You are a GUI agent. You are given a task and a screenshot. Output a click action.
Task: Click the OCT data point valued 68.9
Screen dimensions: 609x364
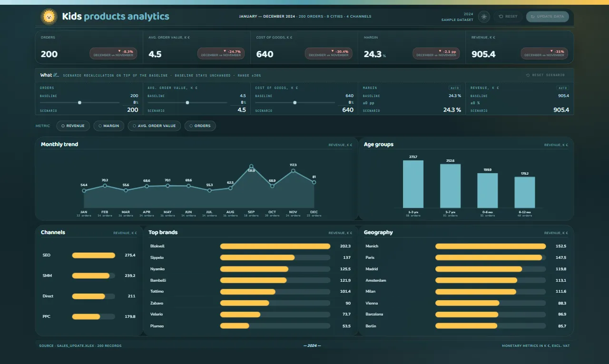[x=272, y=186]
